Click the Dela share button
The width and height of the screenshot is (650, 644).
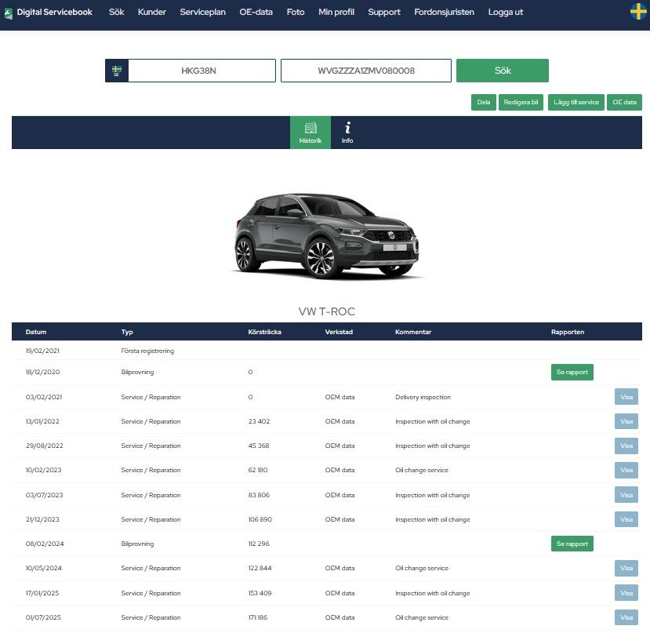click(x=483, y=102)
